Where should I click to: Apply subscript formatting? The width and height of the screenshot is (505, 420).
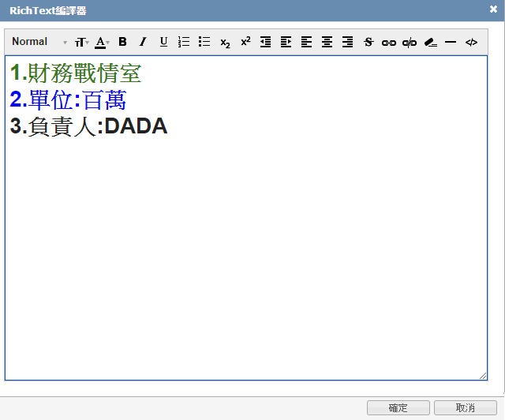[225, 43]
